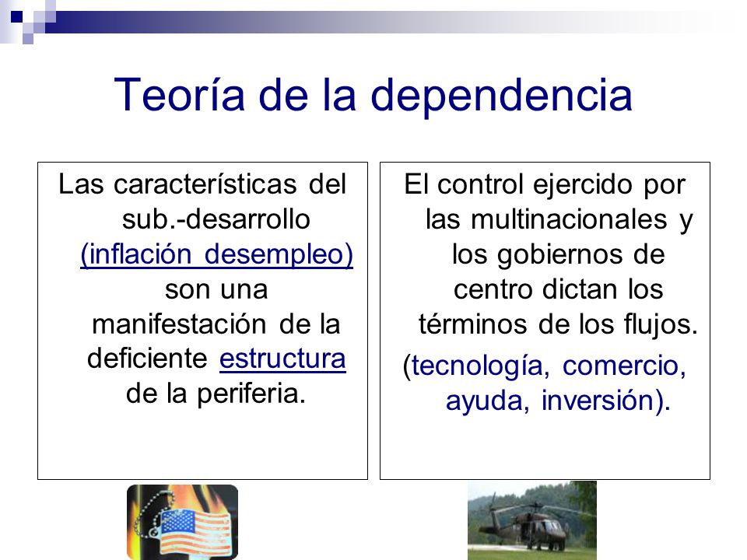Image resolution: width=747 pixels, height=560 pixels.
Task: Select the text "las multinacionales y"
Action: coord(559,220)
